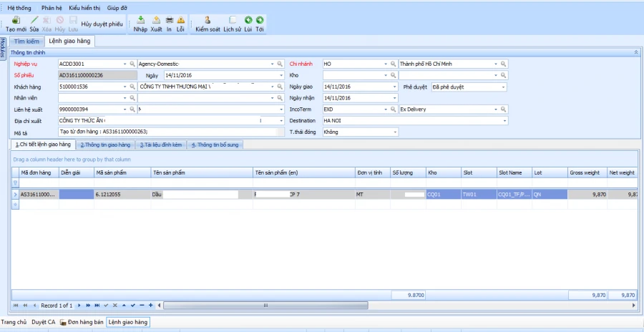
Task: Open the Địa chỉ xuất dropdown
Action: (281, 121)
